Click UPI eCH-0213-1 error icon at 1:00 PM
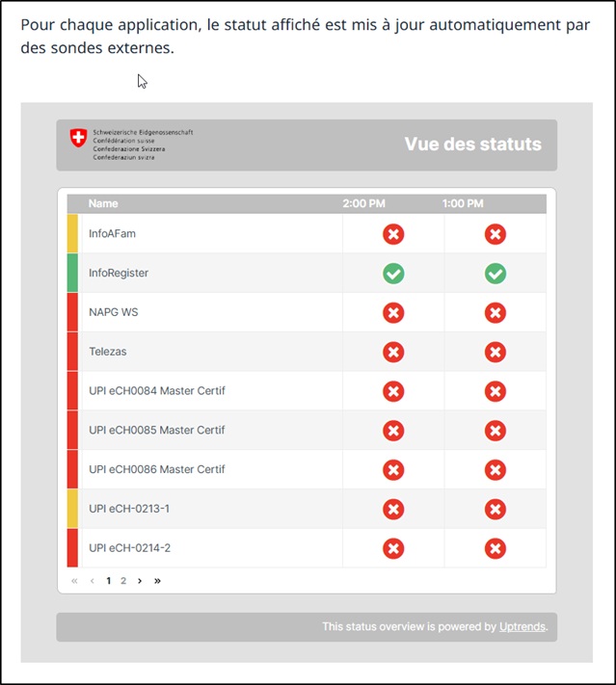Image resolution: width=616 pixels, height=685 pixels. (495, 510)
